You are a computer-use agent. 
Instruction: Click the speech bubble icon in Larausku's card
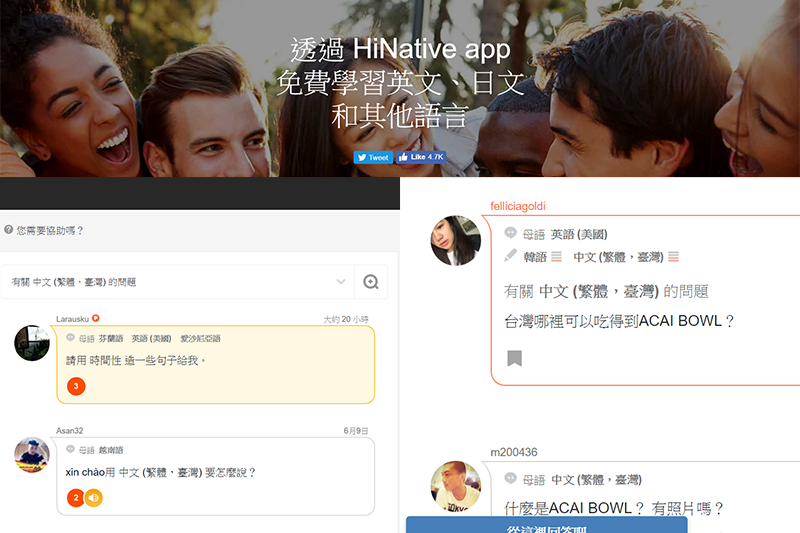tap(70, 338)
